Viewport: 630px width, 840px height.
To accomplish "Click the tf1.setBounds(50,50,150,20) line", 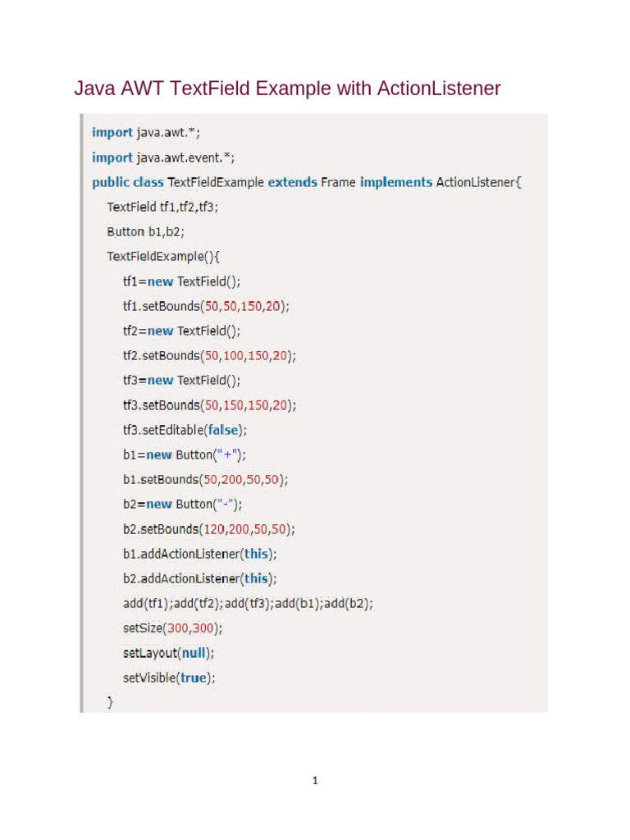I will (x=206, y=307).
